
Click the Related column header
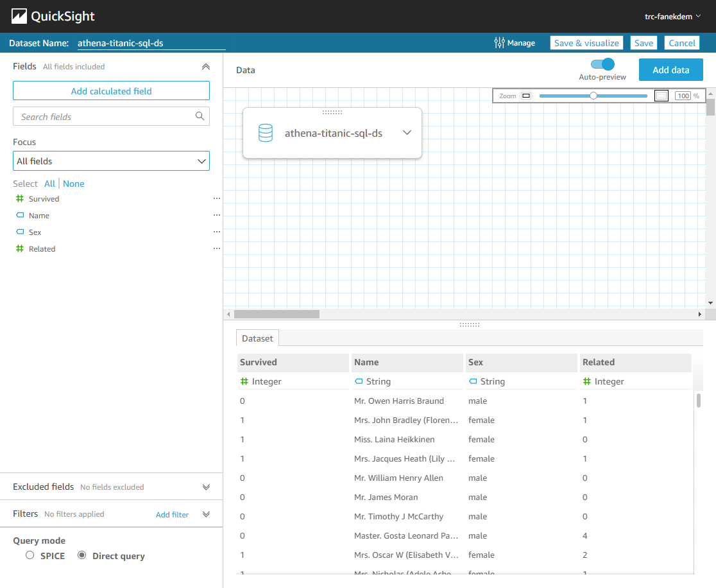pyautogui.click(x=636, y=362)
